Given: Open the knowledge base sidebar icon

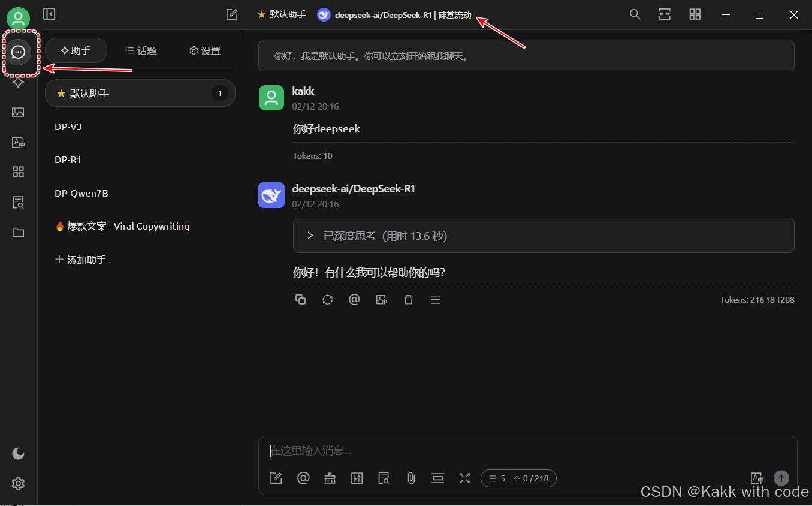Looking at the screenshot, I should [x=19, y=203].
